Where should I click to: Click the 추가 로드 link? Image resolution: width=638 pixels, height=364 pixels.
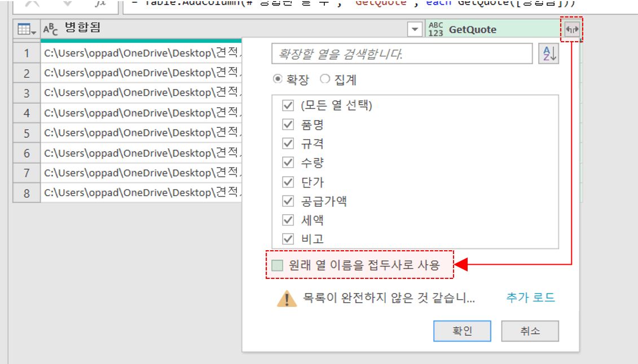pos(529,298)
